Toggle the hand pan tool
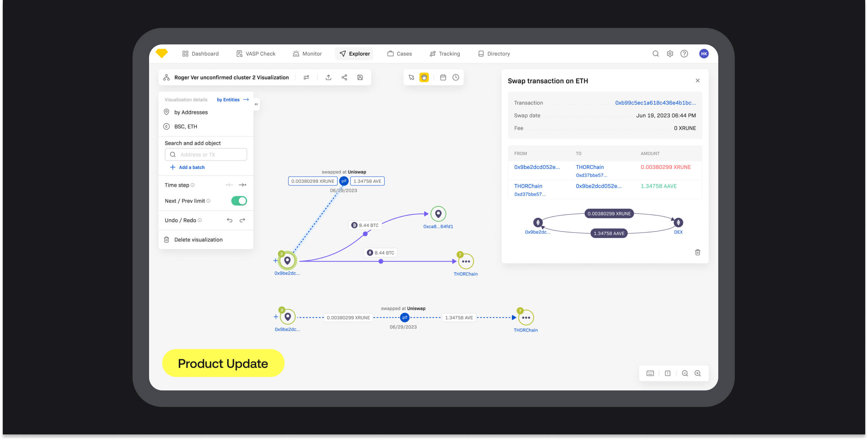Screen dimensions: 868x440 click(424, 77)
